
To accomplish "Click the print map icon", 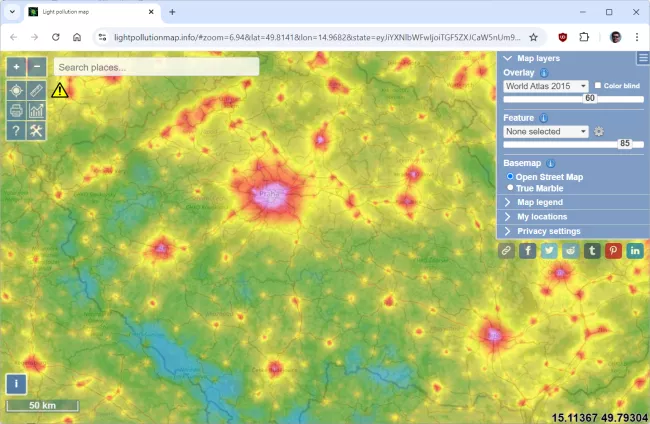I will 17,110.
